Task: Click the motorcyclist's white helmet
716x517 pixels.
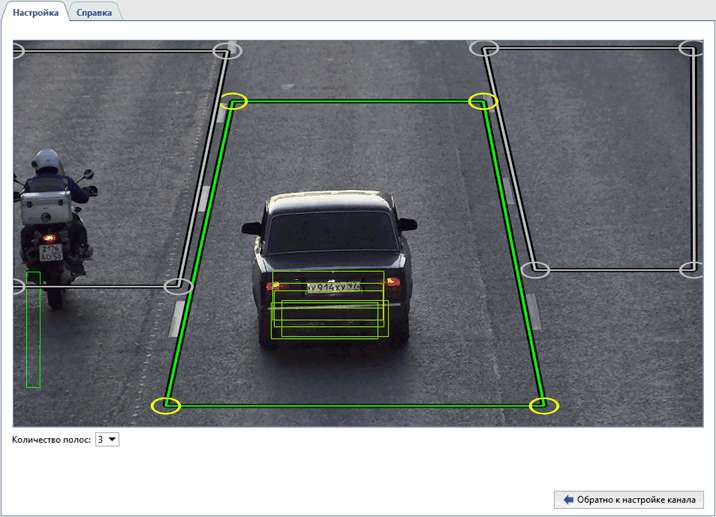Action: 46,160
